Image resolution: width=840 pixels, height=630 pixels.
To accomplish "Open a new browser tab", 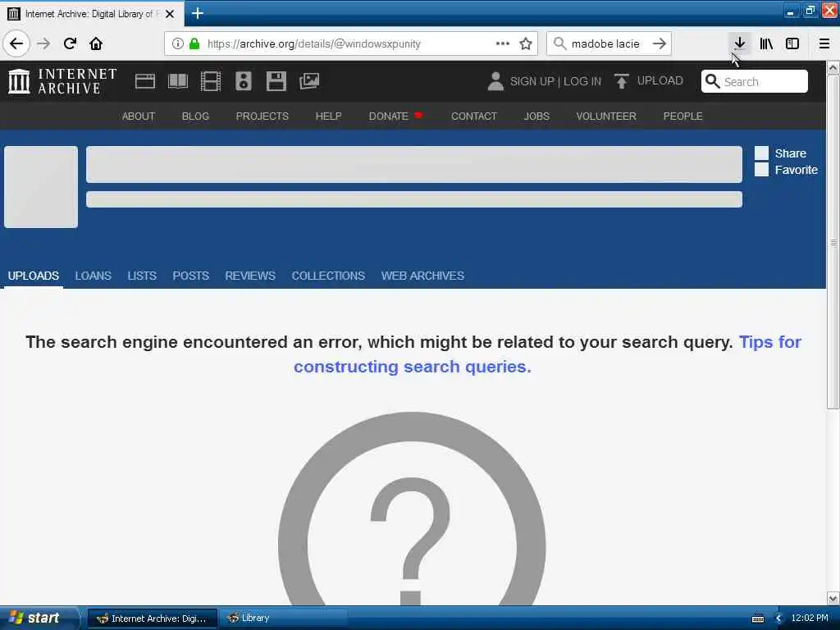I will [x=197, y=13].
